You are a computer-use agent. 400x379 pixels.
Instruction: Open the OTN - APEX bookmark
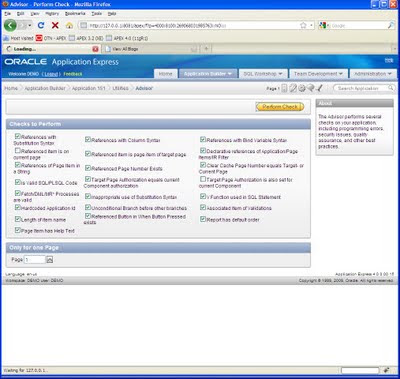coord(51,38)
